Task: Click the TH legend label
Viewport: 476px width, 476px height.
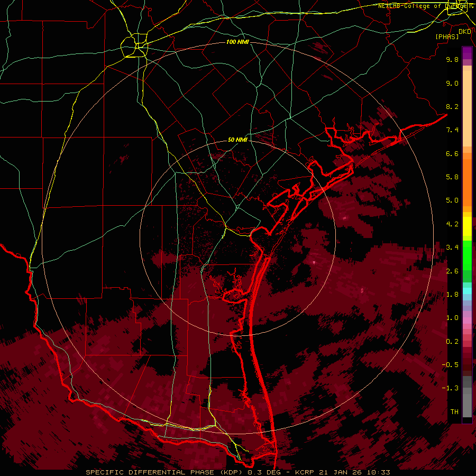Action: point(454,412)
